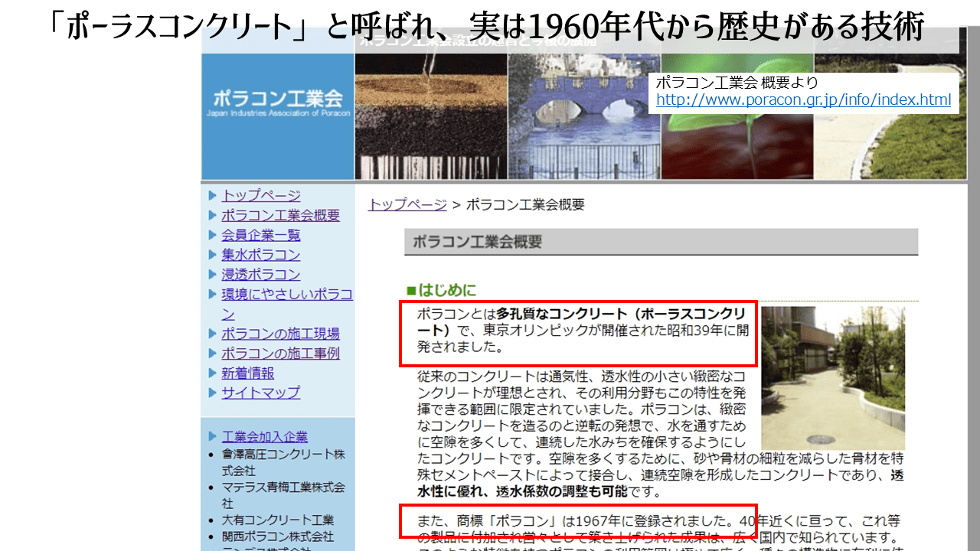Viewport: 980px width, 551px height.
Task: Open the poracon.gr.jp URL link
Action: (x=804, y=99)
